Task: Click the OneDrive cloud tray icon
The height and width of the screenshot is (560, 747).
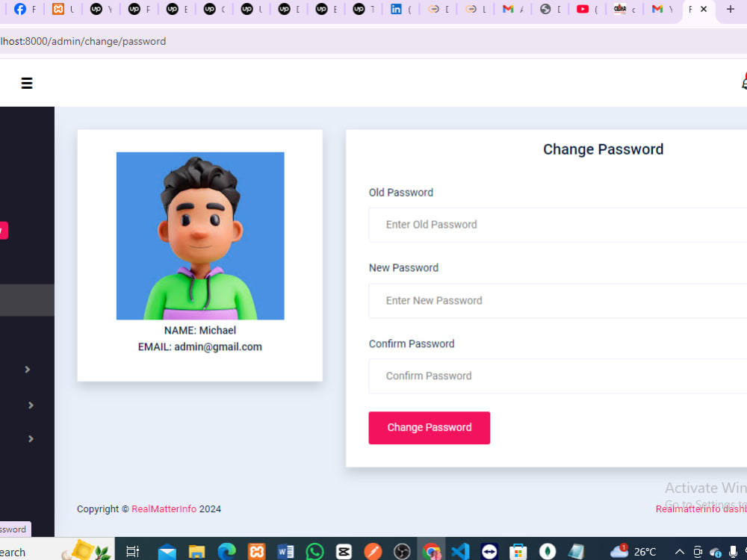Action: pyautogui.click(x=715, y=552)
